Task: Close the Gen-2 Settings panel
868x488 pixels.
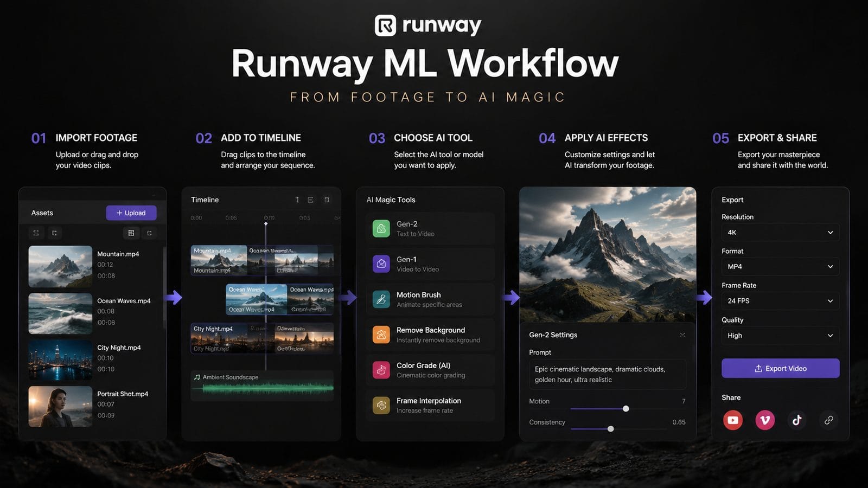Action: click(682, 335)
